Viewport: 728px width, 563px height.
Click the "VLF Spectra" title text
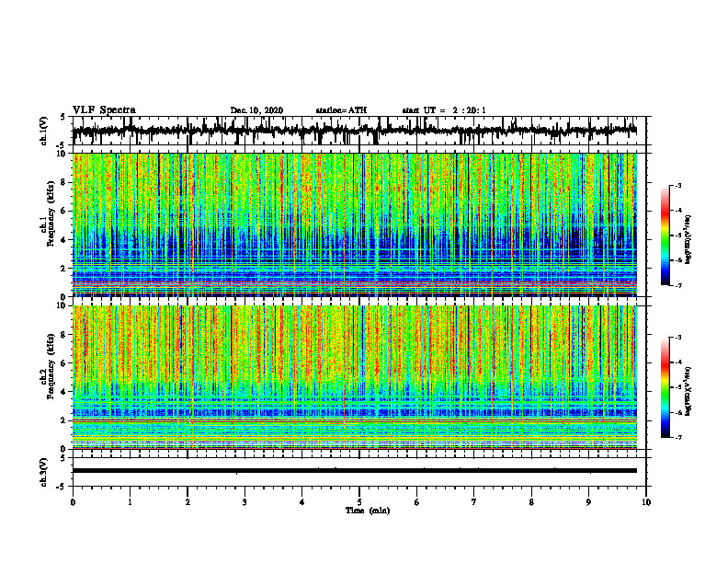(x=104, y=110)
